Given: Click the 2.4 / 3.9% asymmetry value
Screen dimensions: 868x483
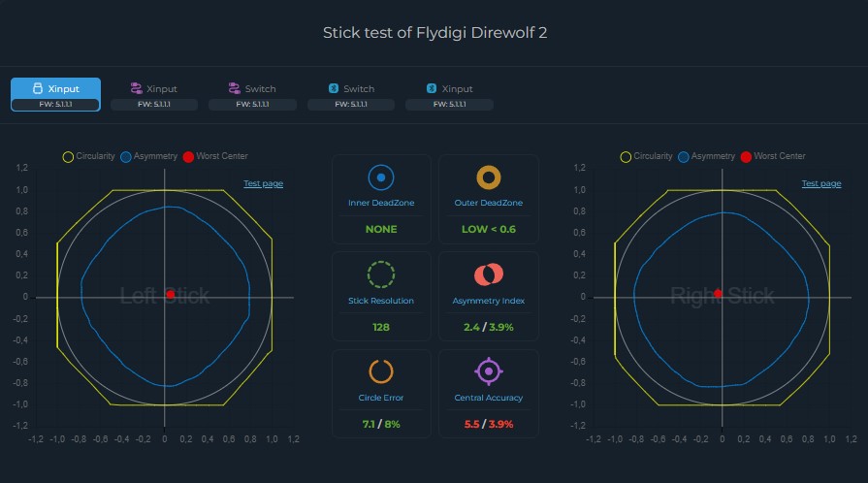Looking at the screenshot, I should point(489,328).
